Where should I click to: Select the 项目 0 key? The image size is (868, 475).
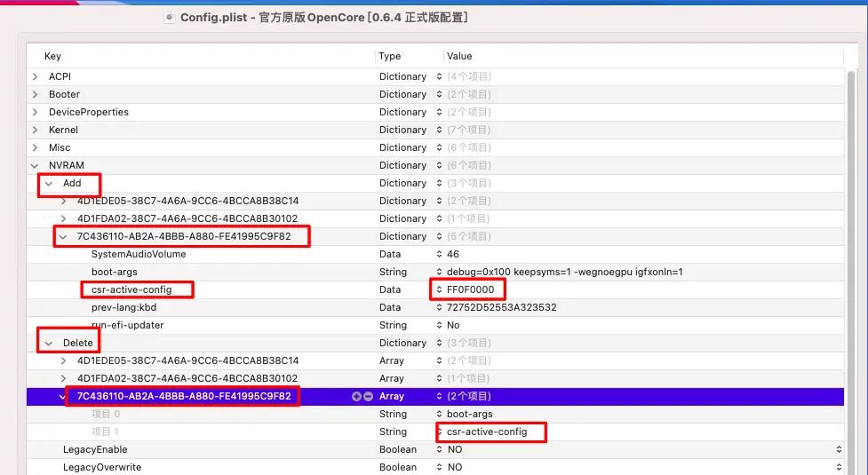coord(106,414)
